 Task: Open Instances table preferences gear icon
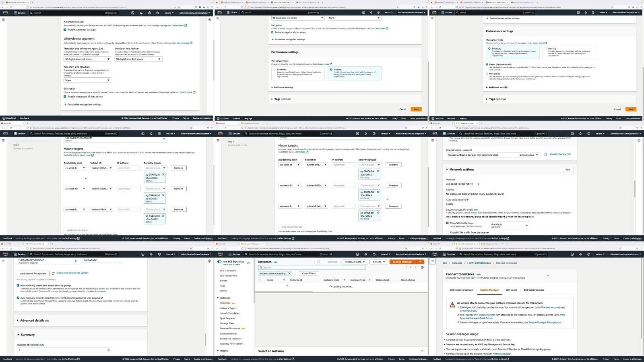point(422,267)
